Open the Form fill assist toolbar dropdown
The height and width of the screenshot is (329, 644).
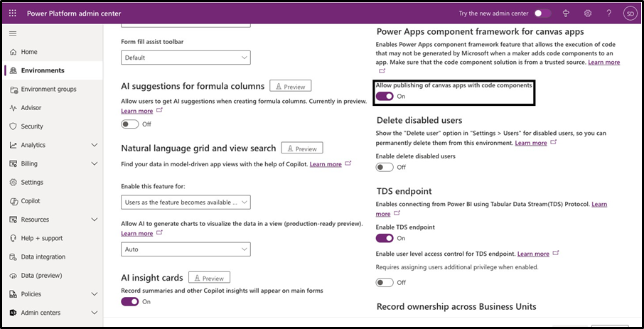[186, 58]
